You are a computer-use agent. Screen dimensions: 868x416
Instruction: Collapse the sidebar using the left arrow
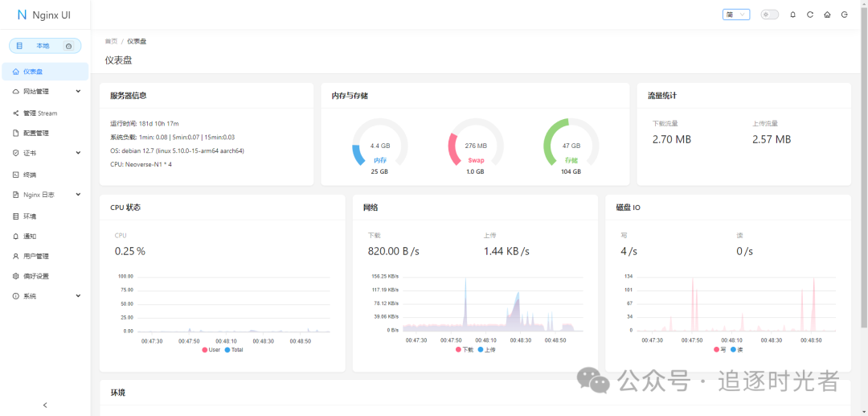click(x=45, y=405)
